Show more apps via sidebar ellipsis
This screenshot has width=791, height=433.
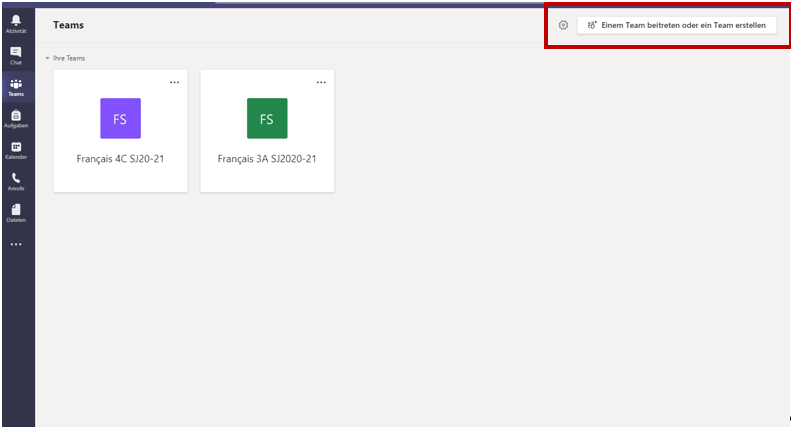point(16,244)
